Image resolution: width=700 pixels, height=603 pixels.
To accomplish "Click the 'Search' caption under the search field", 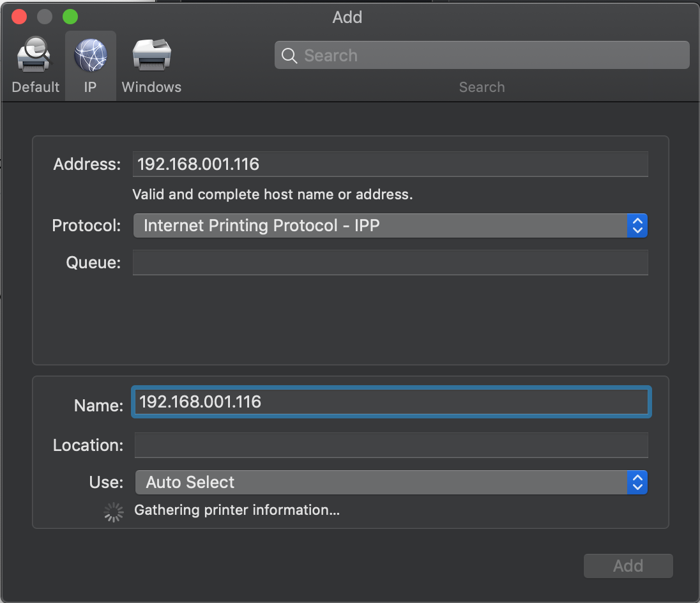I will pyautogui.click(x=482, y=87).
